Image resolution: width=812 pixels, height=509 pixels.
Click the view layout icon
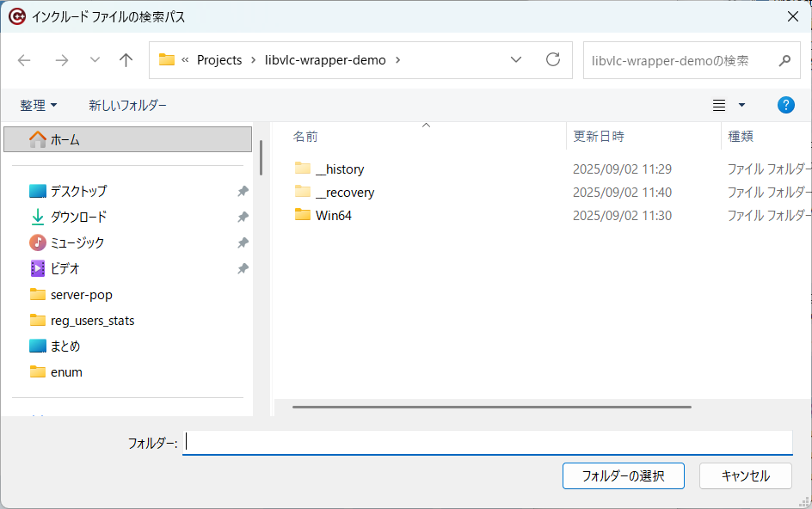(719, 105)
